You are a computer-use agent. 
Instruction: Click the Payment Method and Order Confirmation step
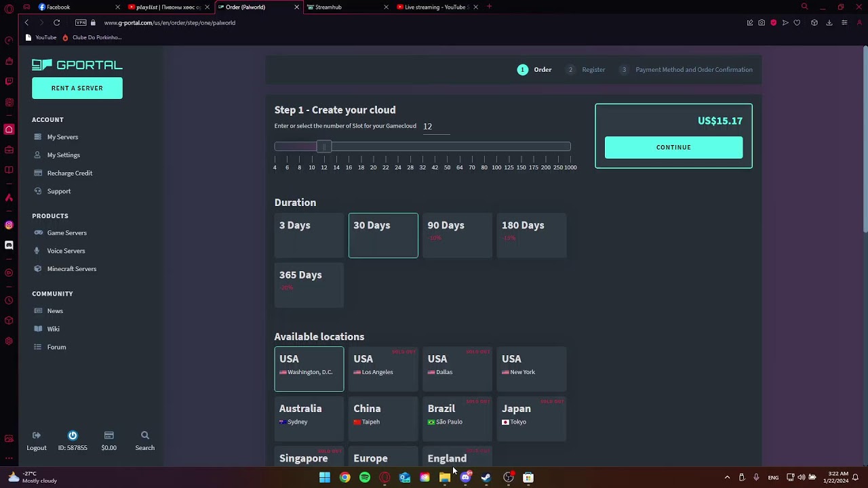pyautogui.click(x=686, y=70)
